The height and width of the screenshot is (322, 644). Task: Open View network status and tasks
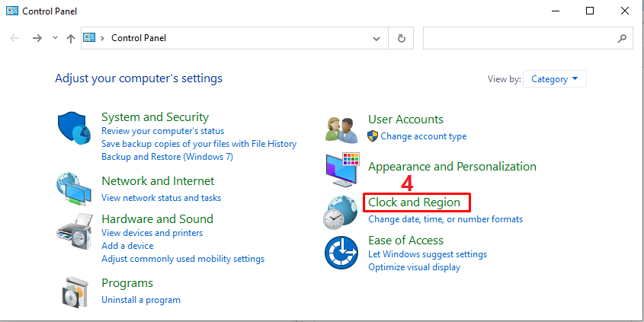click(161, 198)
